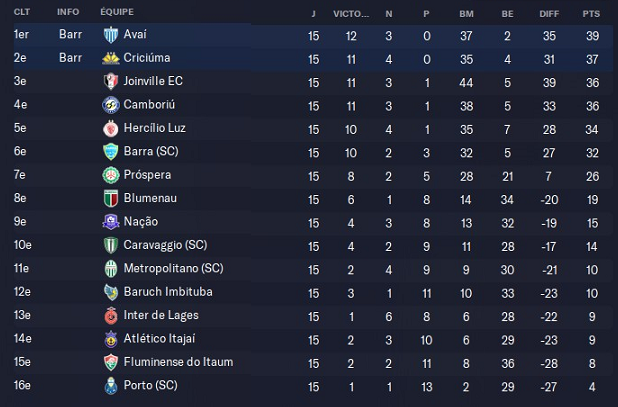Image resolution: width=618 pixels, height=407 pixels.
Task: Open the Atlético Itajaí team link
Action: (x=159, y=338)
